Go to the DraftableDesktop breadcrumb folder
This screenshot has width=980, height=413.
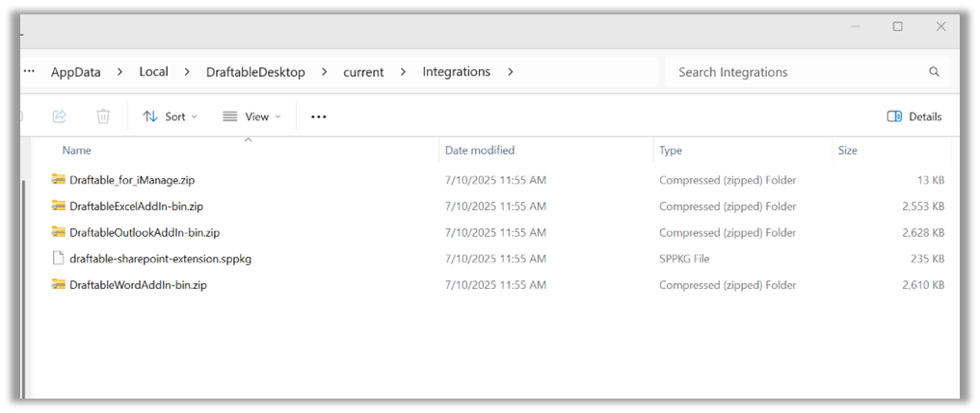click(x=255, y=72)
